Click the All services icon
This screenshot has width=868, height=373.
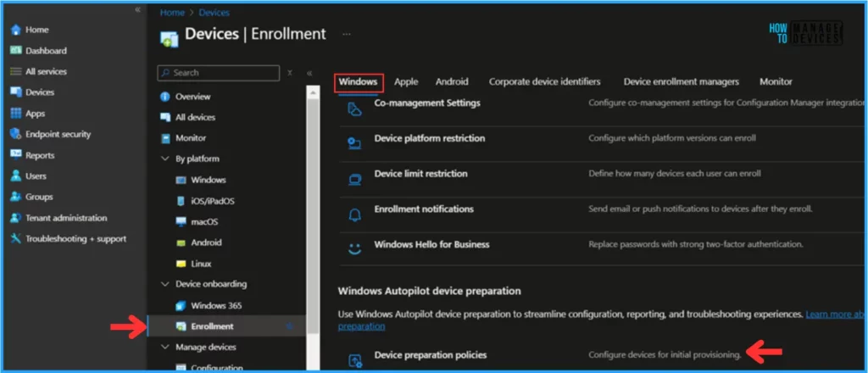pos(15,71)
